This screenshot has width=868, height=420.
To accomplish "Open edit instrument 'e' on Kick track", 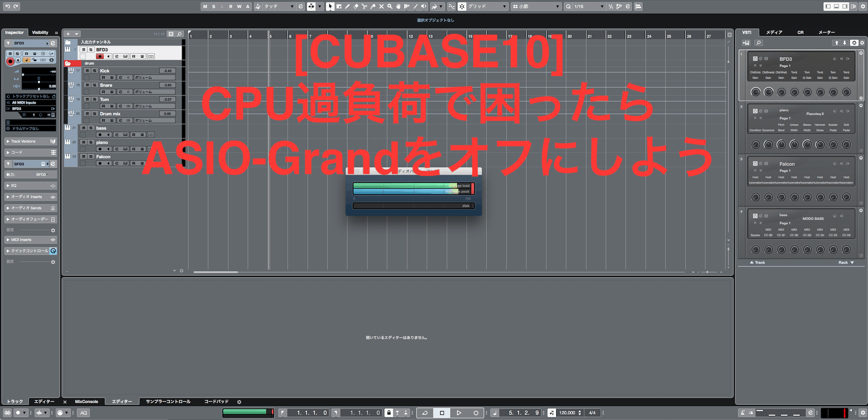I will tap(121, 78).
